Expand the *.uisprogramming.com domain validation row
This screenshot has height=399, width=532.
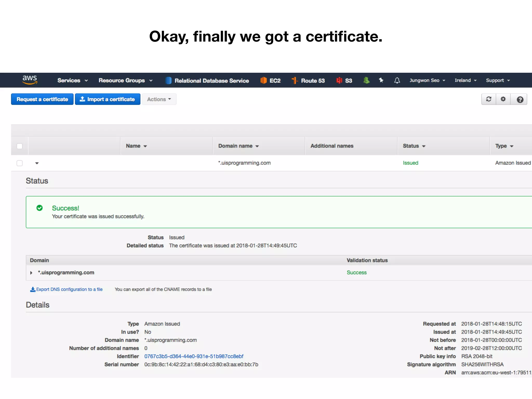(31, 273)
